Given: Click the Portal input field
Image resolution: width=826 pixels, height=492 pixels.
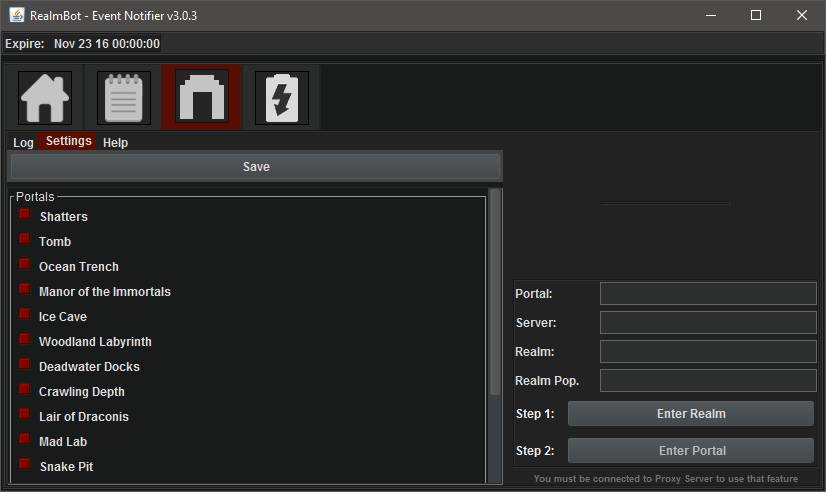Looking at the screenshot, I should (x=708, y=293).
